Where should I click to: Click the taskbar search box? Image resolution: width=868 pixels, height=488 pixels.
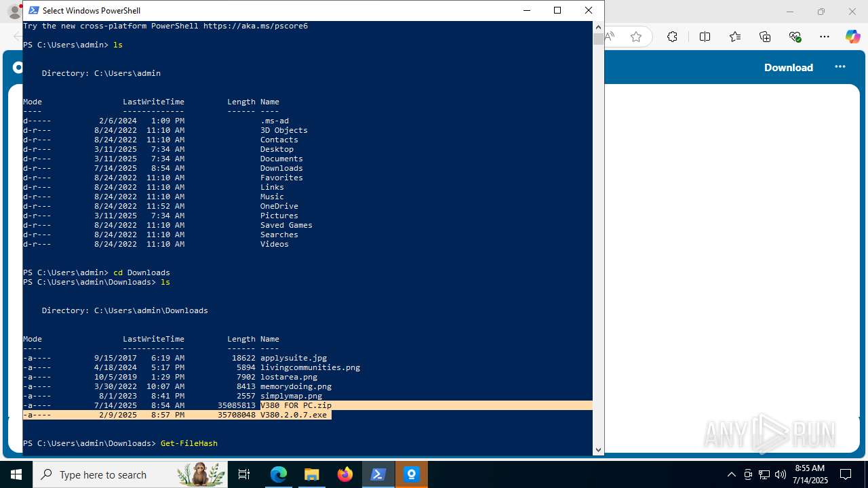pyautogui.click(x=131, y=474)
